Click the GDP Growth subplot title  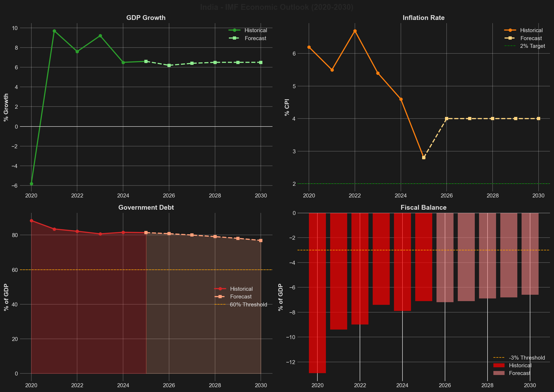[x=146, y=18]
